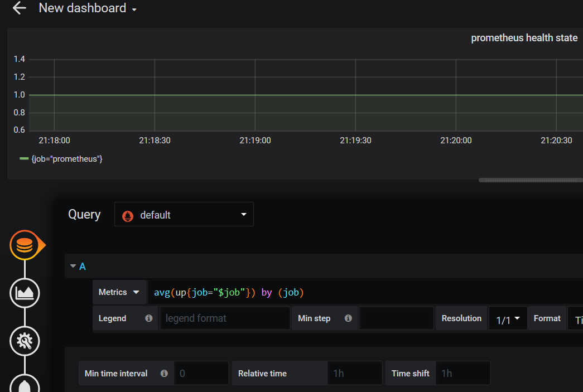Click the Time shift input field

[x=463, y=373]
